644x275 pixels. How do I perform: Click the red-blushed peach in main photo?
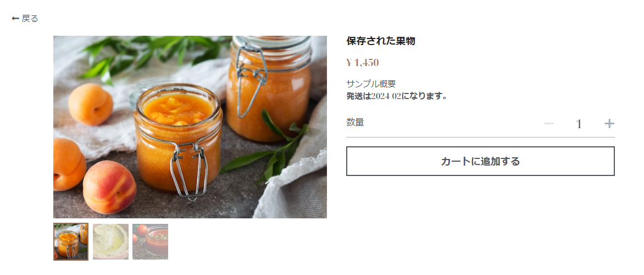click(109, 187)
